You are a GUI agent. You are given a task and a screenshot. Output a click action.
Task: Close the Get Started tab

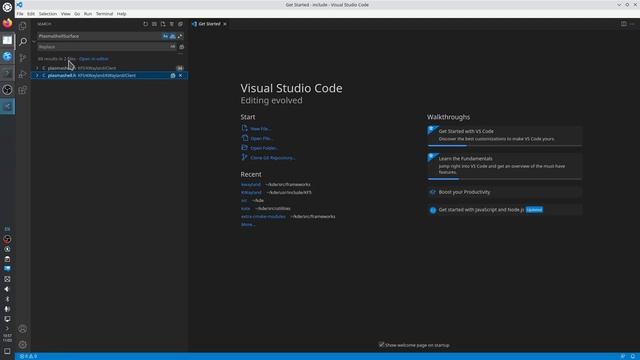(225, 24)
